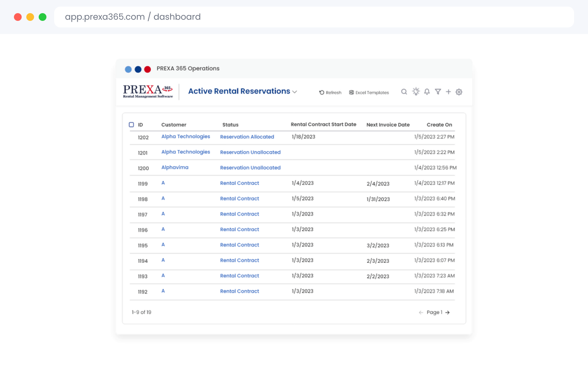Open Rental Contract link in row 1192
The height and width of the screenshot is (371, 588).
pyautogui.click(x=239, y=291)
